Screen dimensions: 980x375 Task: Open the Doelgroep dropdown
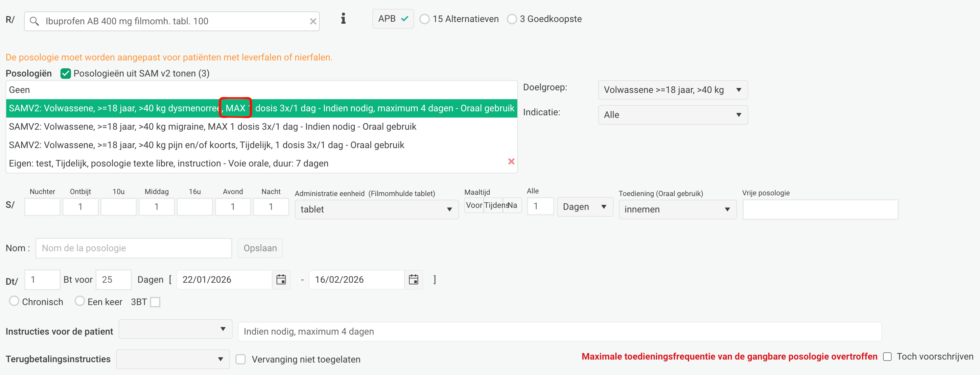click(672, 90)
